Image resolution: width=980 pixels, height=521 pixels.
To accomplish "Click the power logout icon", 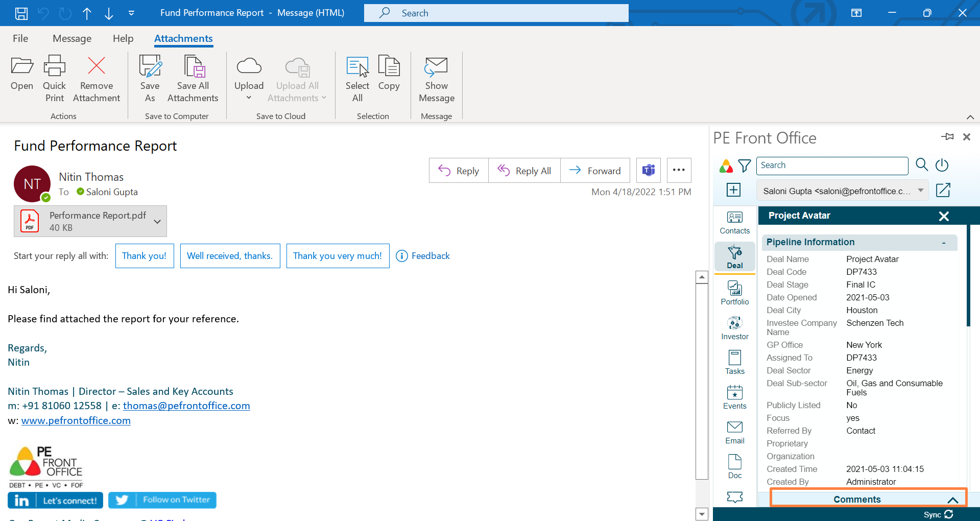I will pos(942,165).
